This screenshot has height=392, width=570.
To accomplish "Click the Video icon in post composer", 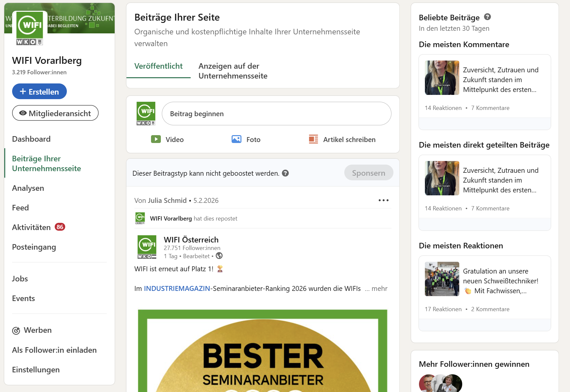I will point(156,139).
